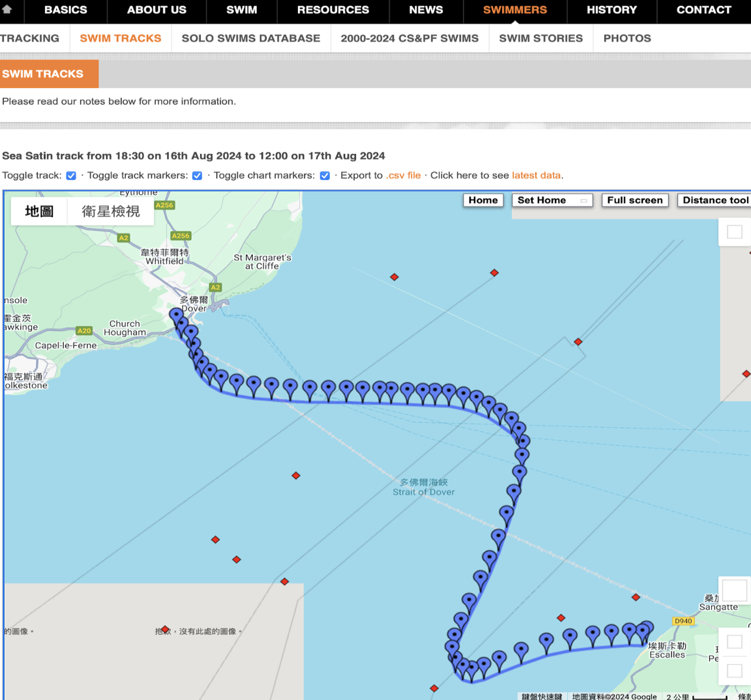Click the map zoom in control
Image resolution: width=751 pixels, height=700 pixels.
735,642
